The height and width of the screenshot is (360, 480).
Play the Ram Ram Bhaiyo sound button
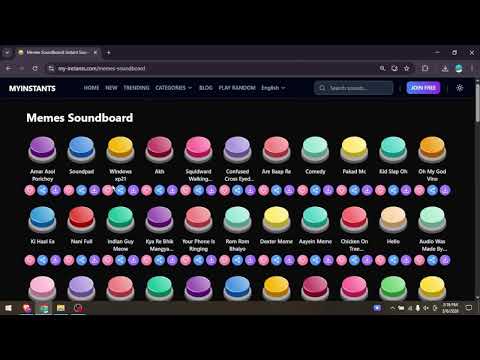(x=237, y=219)
